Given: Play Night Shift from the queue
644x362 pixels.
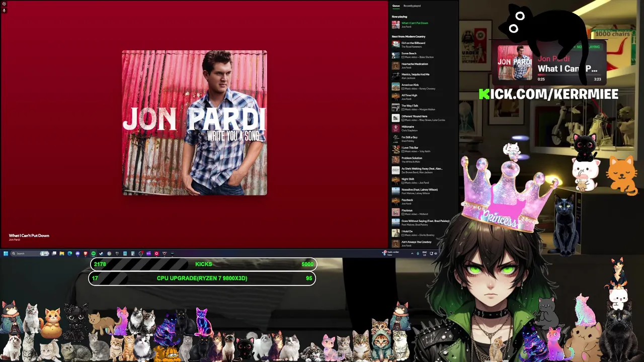Looking at the screenshot, I should tap(423, 181).
